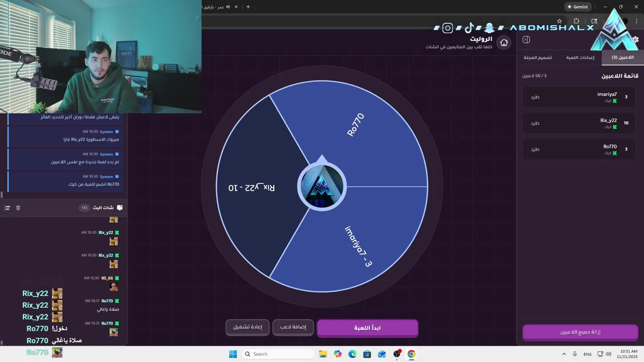Open Copilot from the taskbar
The image size is (644, 362).
[338, 354]
